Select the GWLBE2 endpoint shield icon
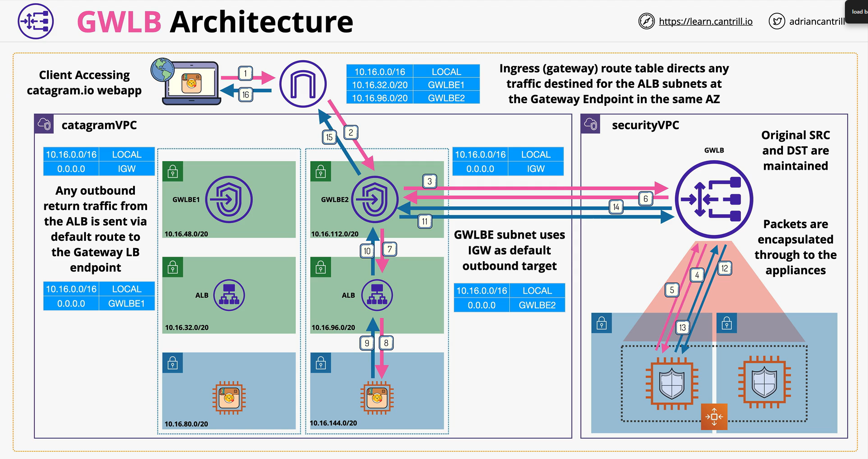 pyautogui.click(x=375, y=199)
